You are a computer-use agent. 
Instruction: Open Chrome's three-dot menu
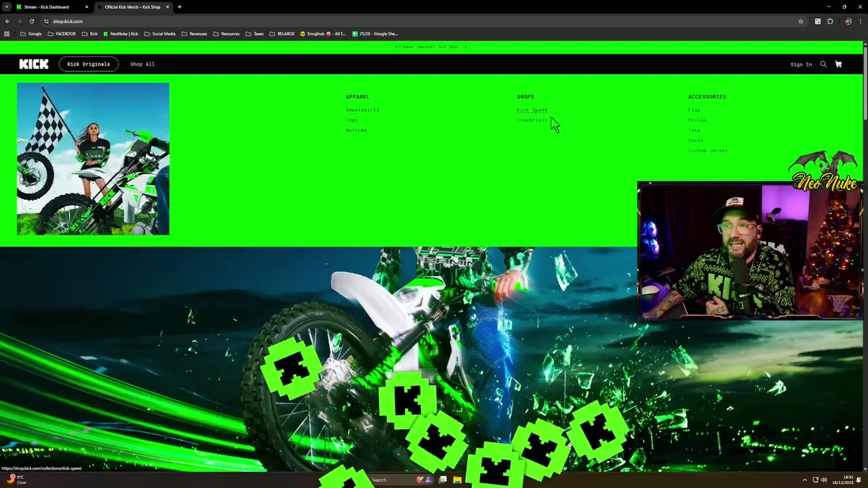[x=860, y=21]
